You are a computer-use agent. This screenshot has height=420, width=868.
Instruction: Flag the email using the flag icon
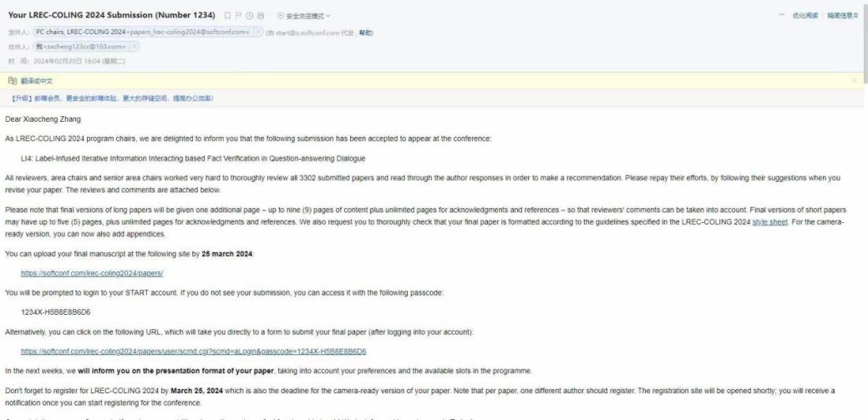click(x=239, y=16)
